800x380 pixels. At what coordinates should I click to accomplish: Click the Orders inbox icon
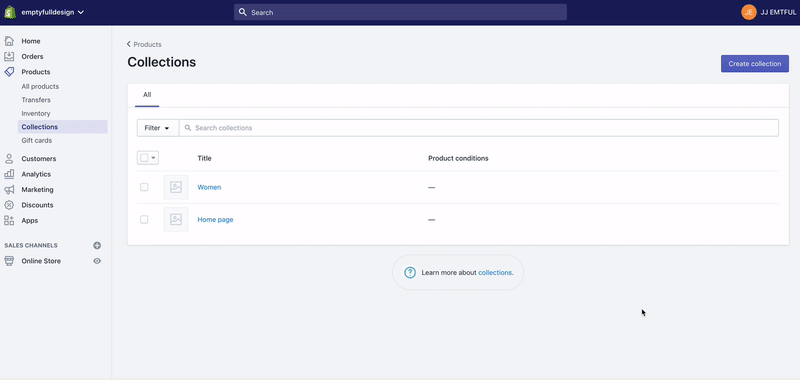(9, 57)
